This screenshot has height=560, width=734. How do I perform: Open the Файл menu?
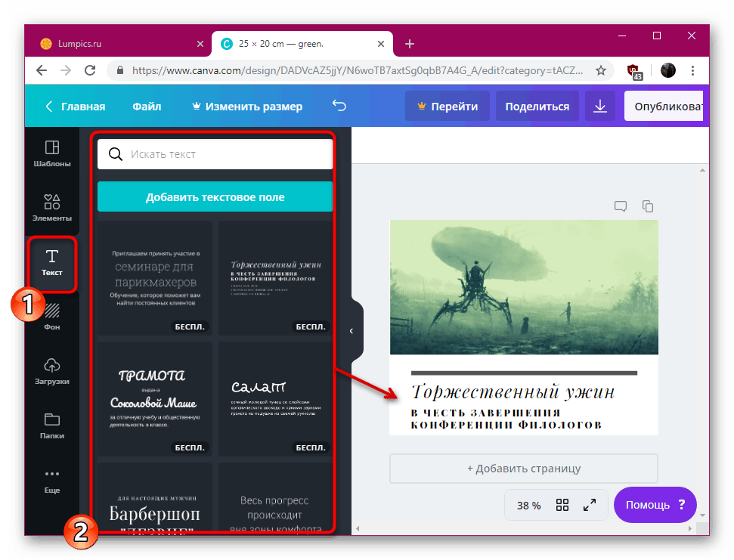pos(147,107)
